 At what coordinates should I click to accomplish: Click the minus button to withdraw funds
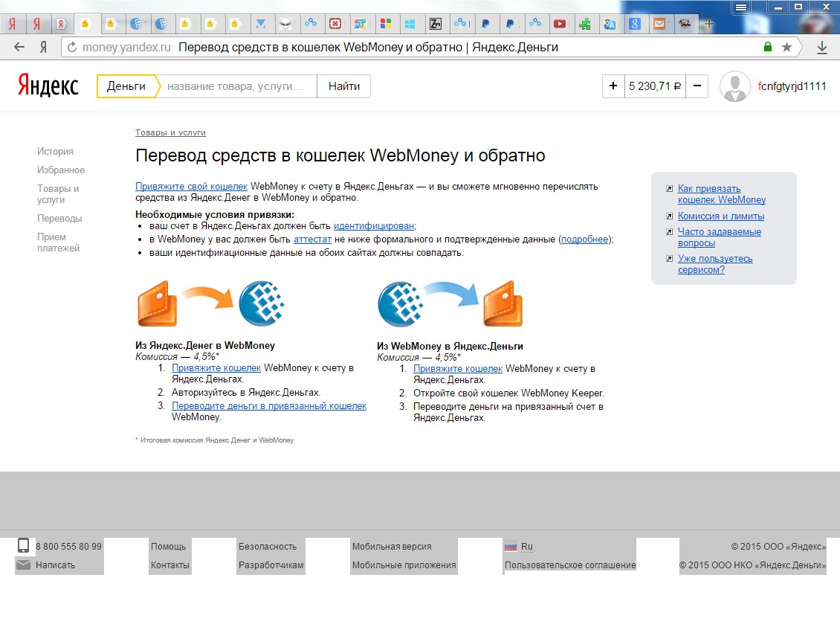(697, 86)
